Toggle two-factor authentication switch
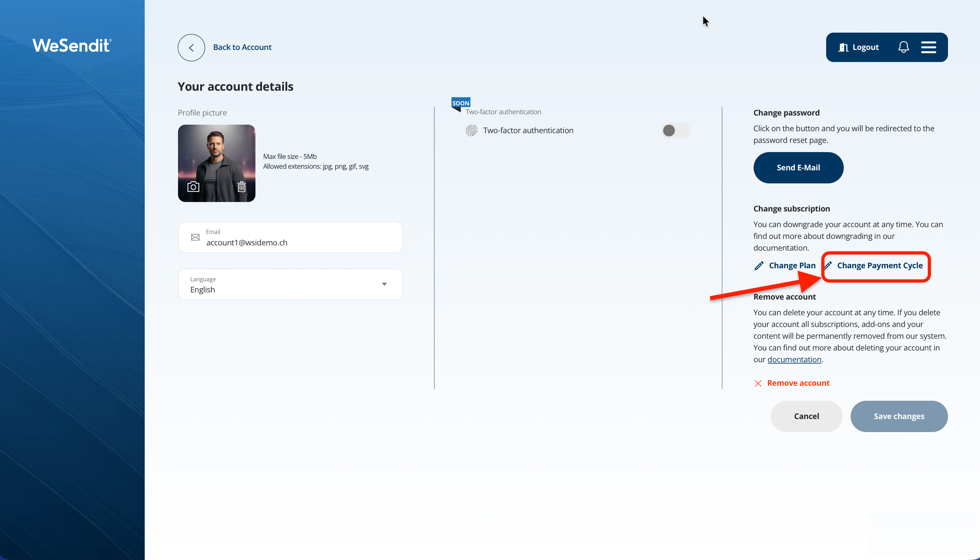Screen dimensions: 980x560 pos(675,131)
